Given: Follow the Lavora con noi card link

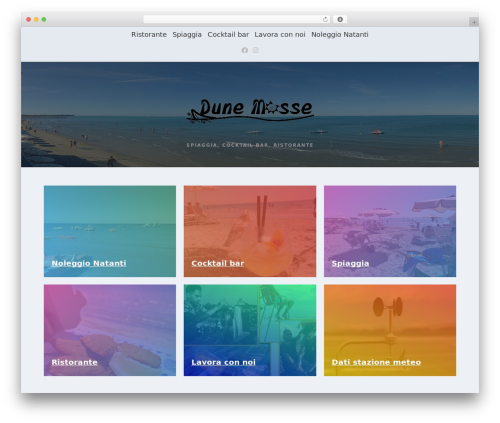Looking at the screenshot, I should coord(223,362).
